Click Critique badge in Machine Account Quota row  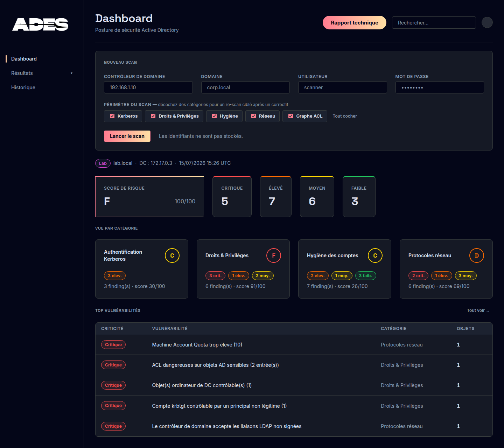113,345
